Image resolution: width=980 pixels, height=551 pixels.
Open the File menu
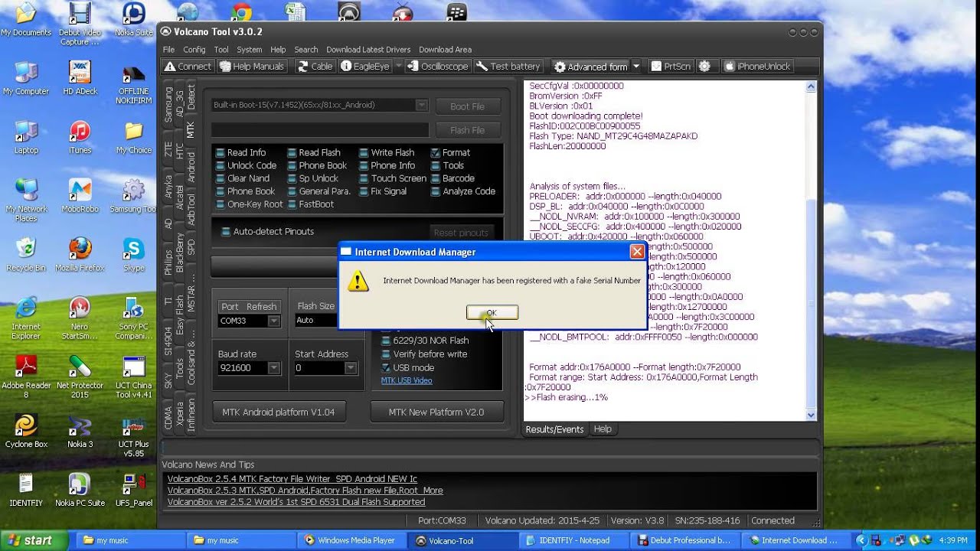click(168, 49)
